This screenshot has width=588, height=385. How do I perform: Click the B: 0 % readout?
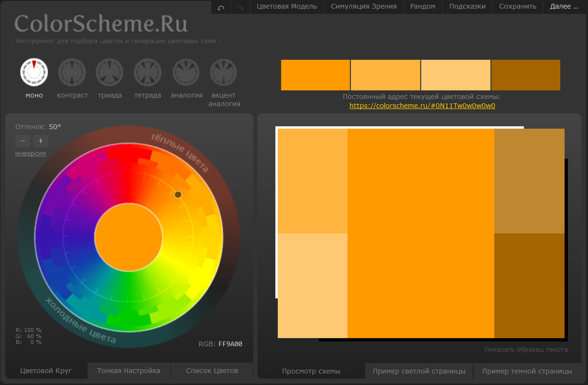28,342
